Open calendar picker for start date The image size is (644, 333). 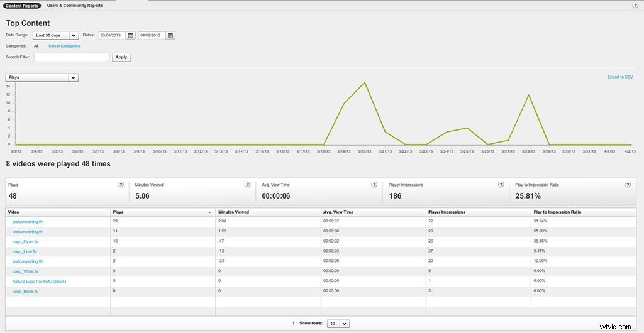click(130, 35)
